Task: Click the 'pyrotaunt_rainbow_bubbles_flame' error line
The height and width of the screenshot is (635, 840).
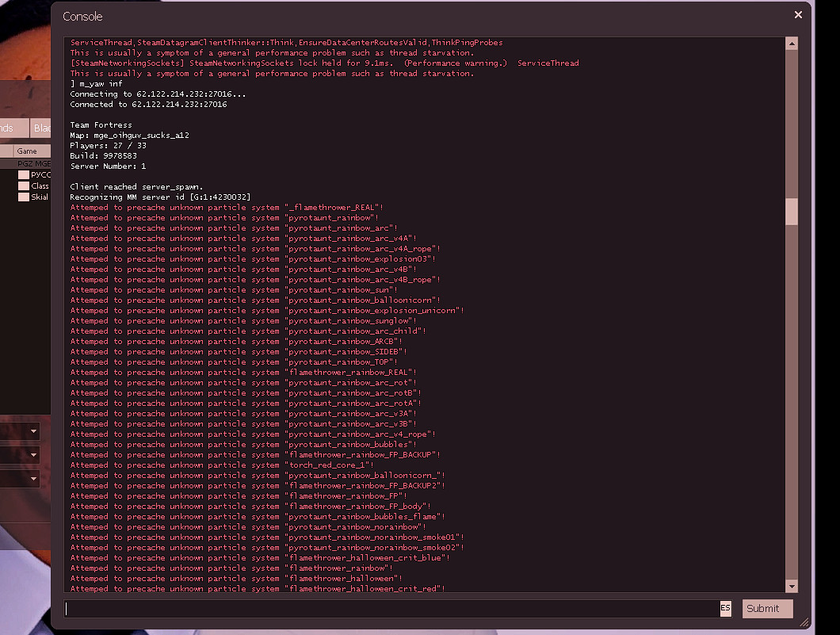Action: [258, 517]
